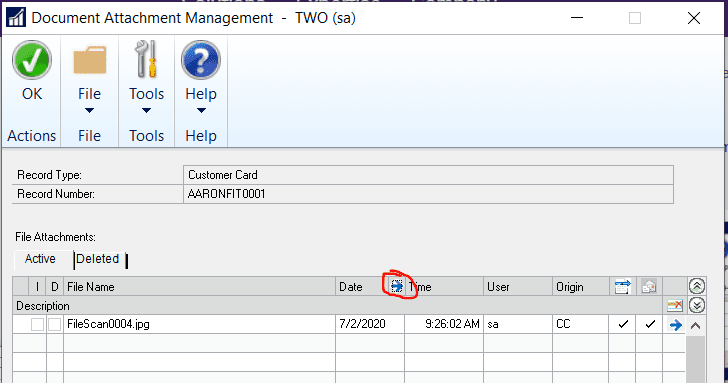This screenshot has width=728, height=383.
Task: Click the Record Type field Customer Card
Action: tap(428, 175)
